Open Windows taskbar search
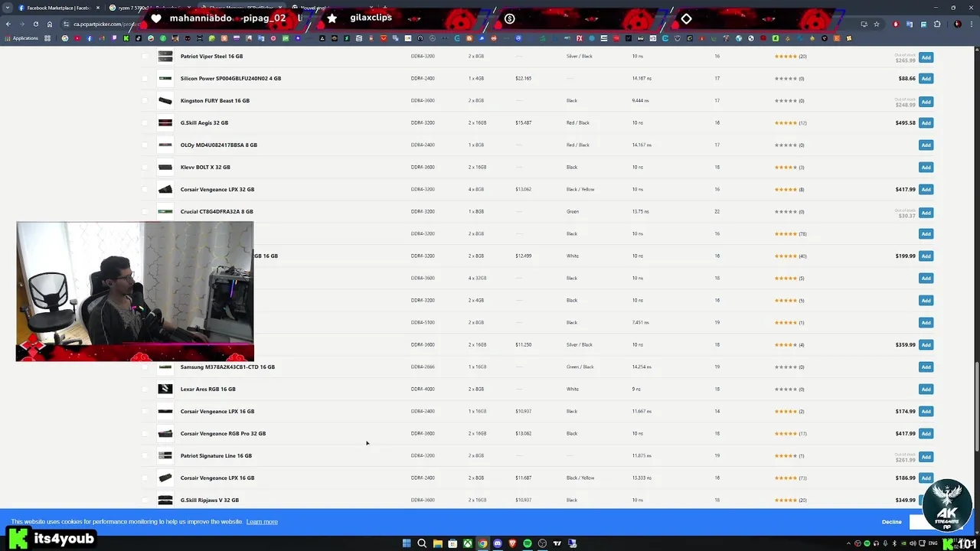The image size is (980, 551). click(x=422, y=543)
